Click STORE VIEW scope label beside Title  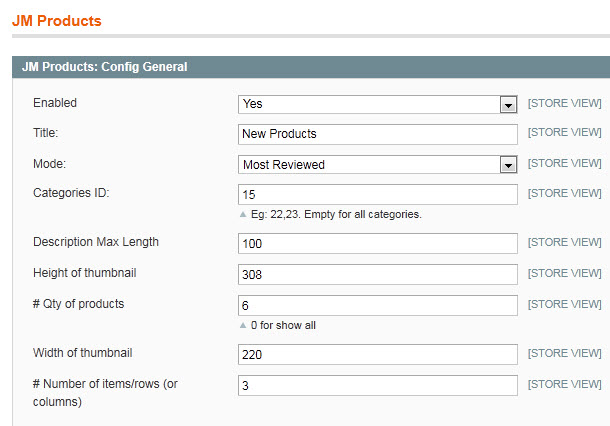tap(564, 133)
